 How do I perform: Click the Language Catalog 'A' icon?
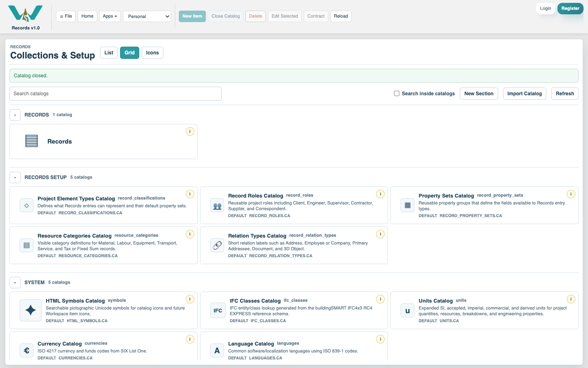pos(217,350)
